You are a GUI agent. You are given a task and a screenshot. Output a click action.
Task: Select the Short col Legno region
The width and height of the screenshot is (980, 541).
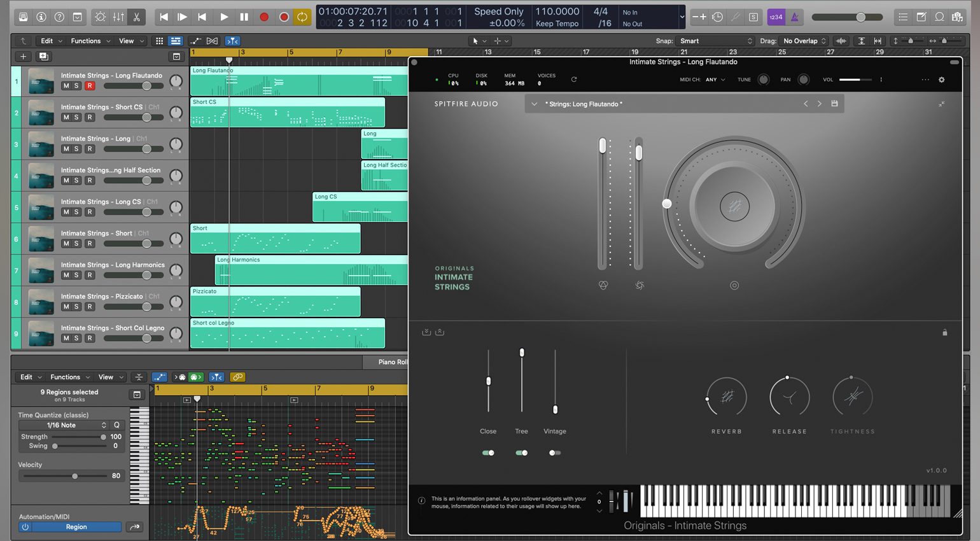click(x=288, y=333)
